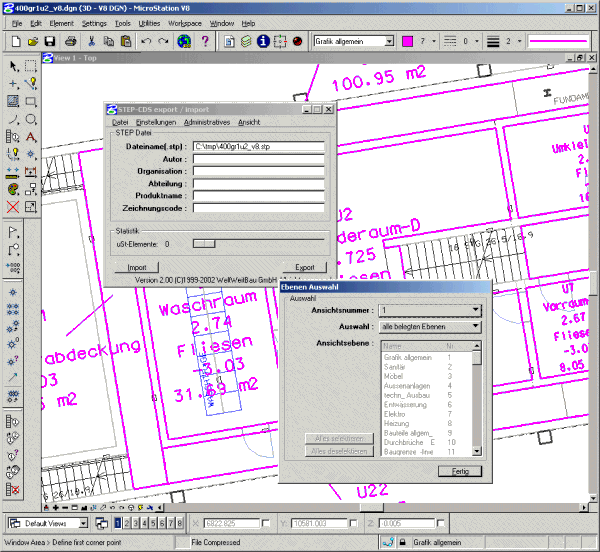Toggle view window 5 button

[153, 523]
